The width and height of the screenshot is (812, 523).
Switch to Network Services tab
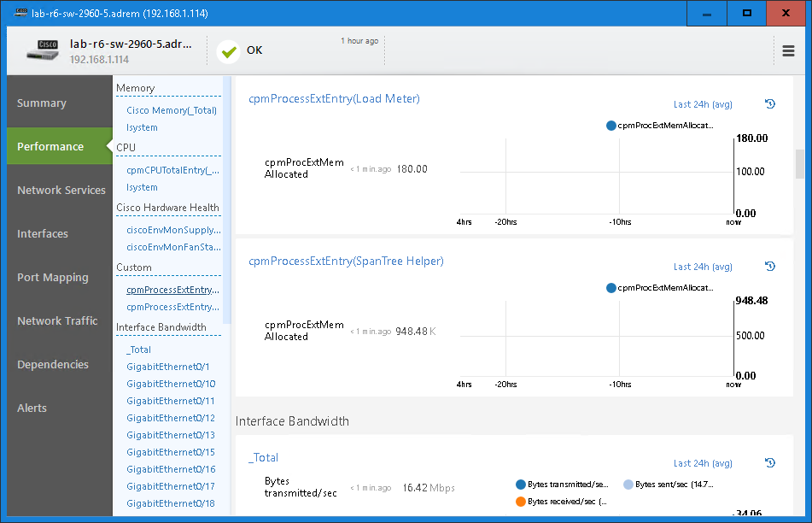click(60, 190)
